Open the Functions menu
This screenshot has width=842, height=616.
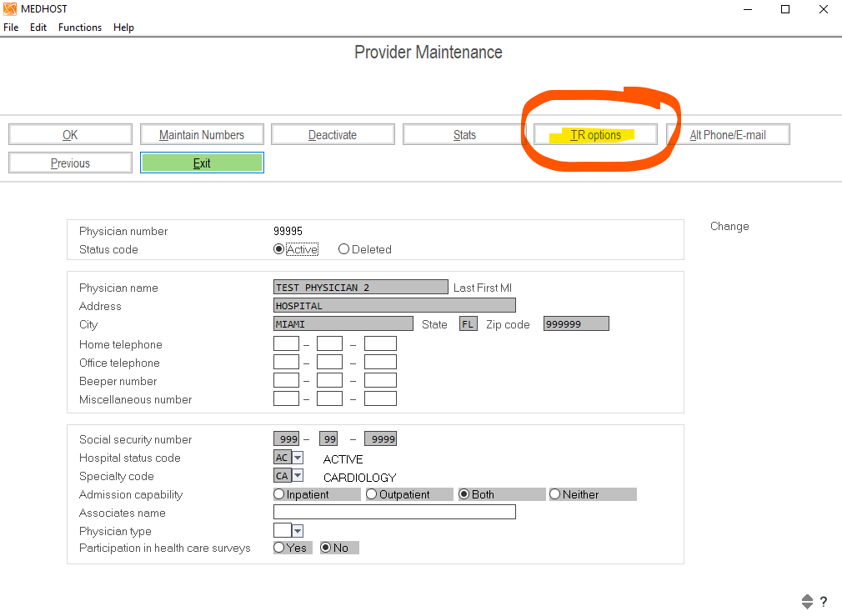[80, 28]
